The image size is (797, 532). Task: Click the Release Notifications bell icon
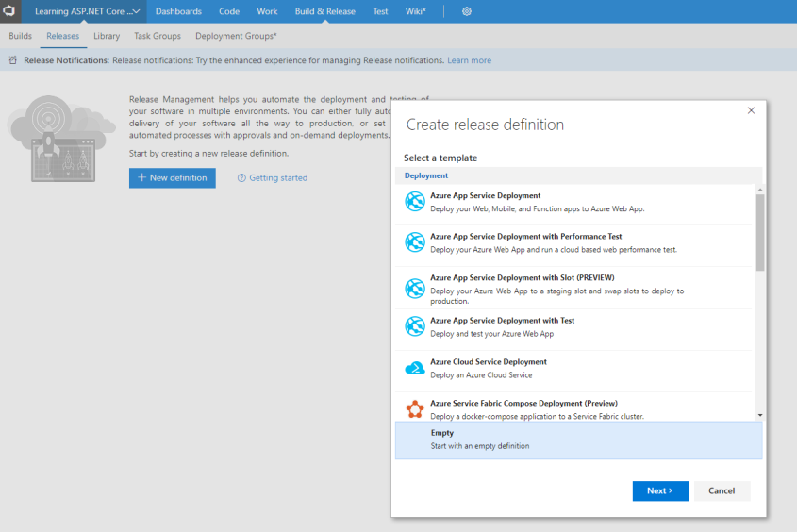coord(13,60)
